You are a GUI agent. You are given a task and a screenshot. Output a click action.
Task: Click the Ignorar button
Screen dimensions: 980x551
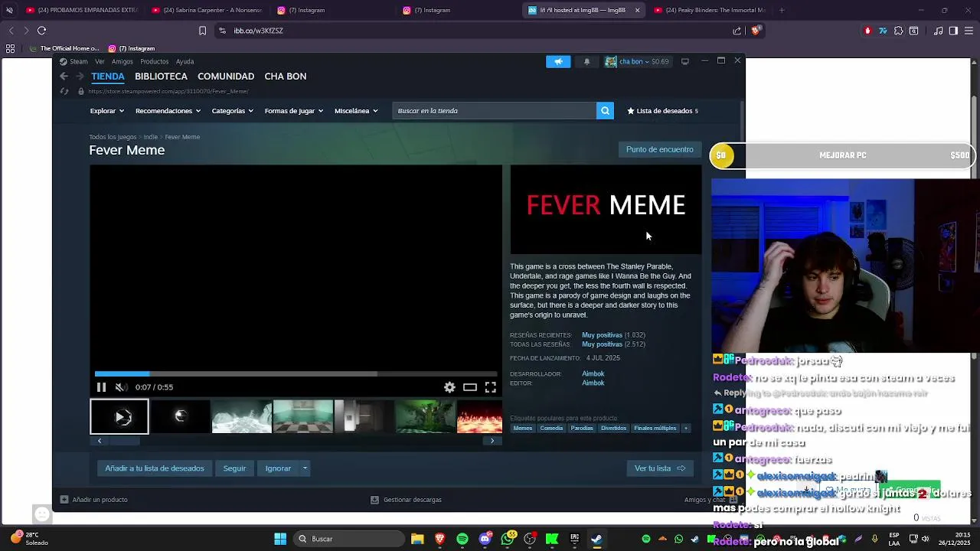[278, 468]
